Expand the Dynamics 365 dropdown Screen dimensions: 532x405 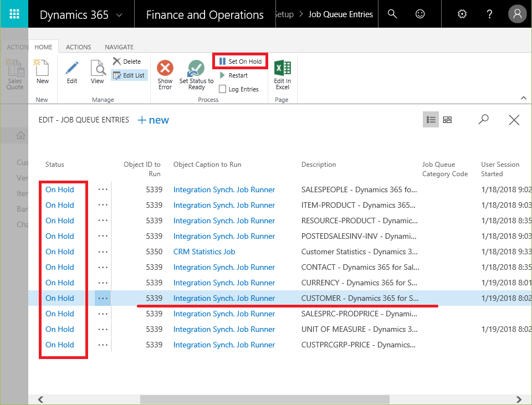(x=119, y=15)
